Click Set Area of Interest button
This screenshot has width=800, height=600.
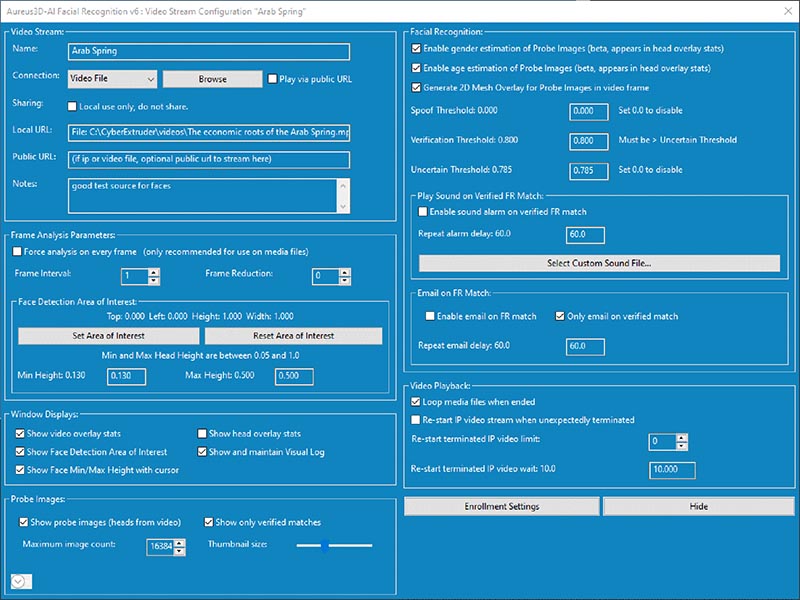click(108, 336)
